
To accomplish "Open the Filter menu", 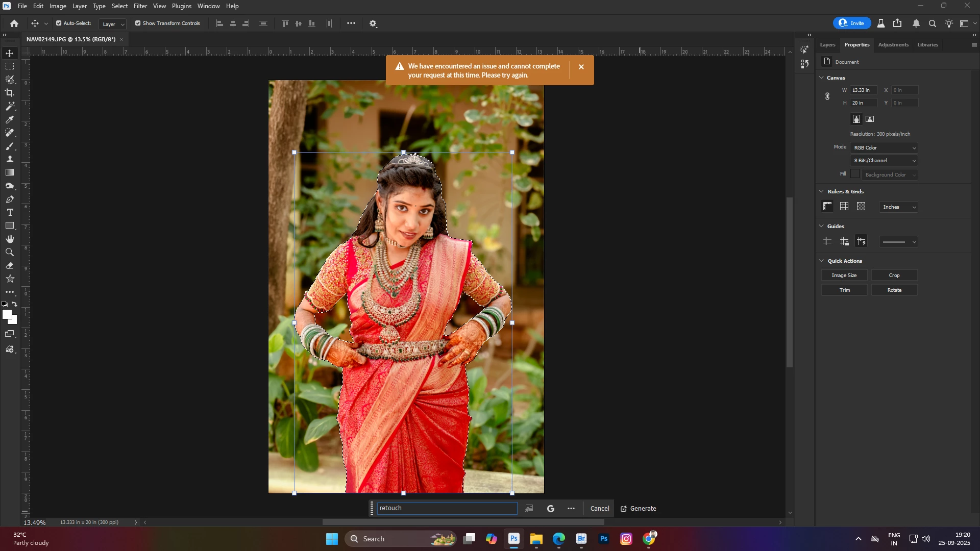I will pos(140,6).
